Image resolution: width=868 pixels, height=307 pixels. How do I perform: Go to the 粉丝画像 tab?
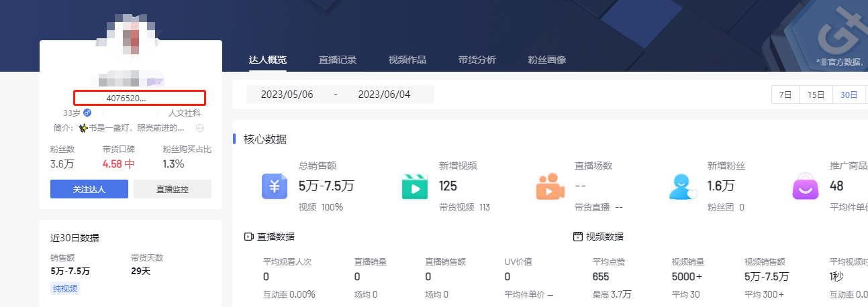(546, 60)
